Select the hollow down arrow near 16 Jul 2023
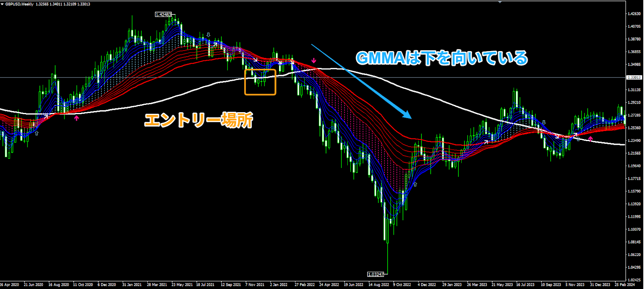Image resolution: width=644 pixels, height=289 pixels. pyautogui.click(x=544, y=122)
